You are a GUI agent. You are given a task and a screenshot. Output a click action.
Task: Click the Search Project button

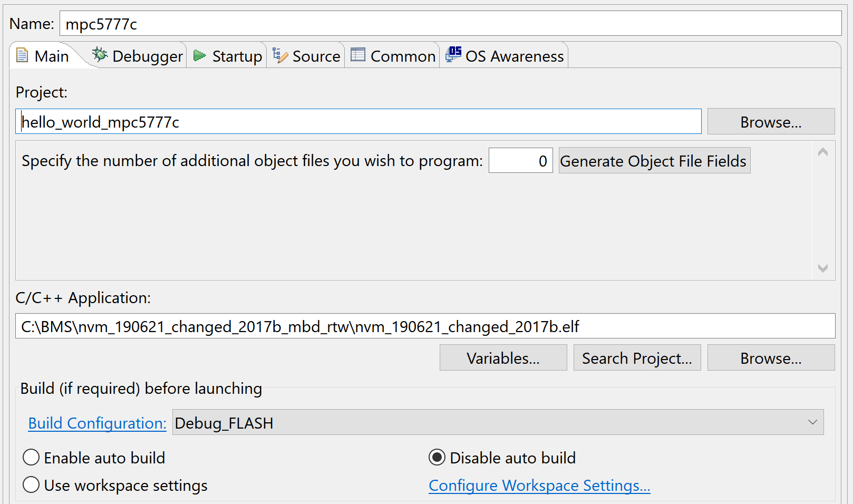pyautogui.click(x=637, y=358)
